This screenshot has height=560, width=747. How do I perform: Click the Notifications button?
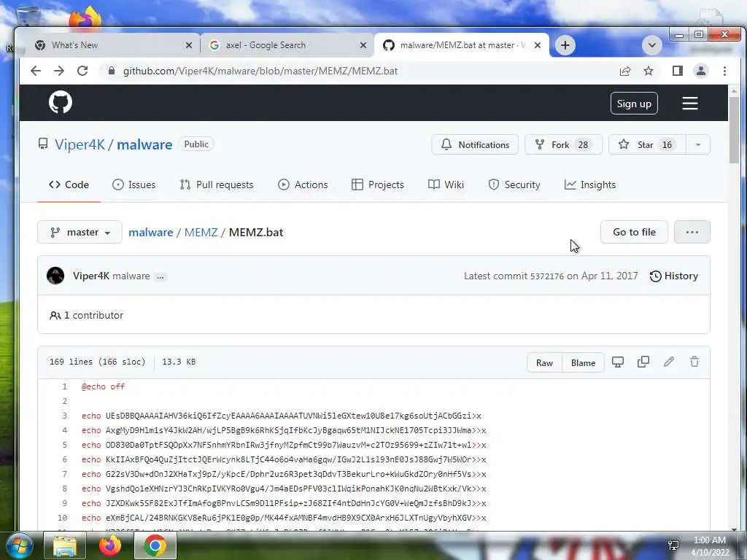pyautogui.click(x=475, y=145)
